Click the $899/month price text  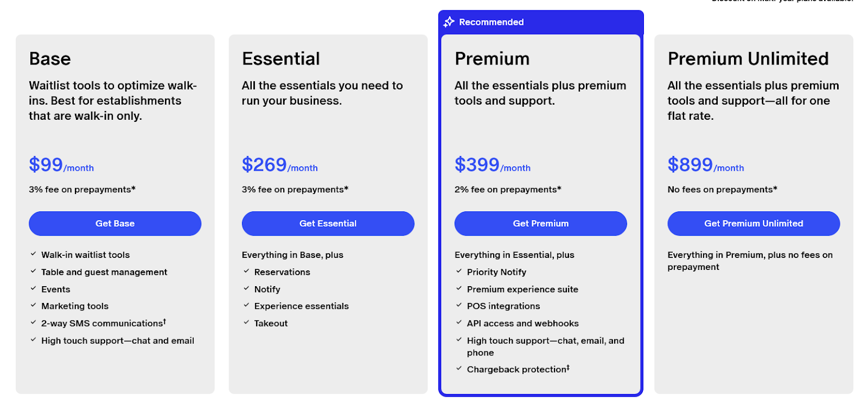pos(706,165)
